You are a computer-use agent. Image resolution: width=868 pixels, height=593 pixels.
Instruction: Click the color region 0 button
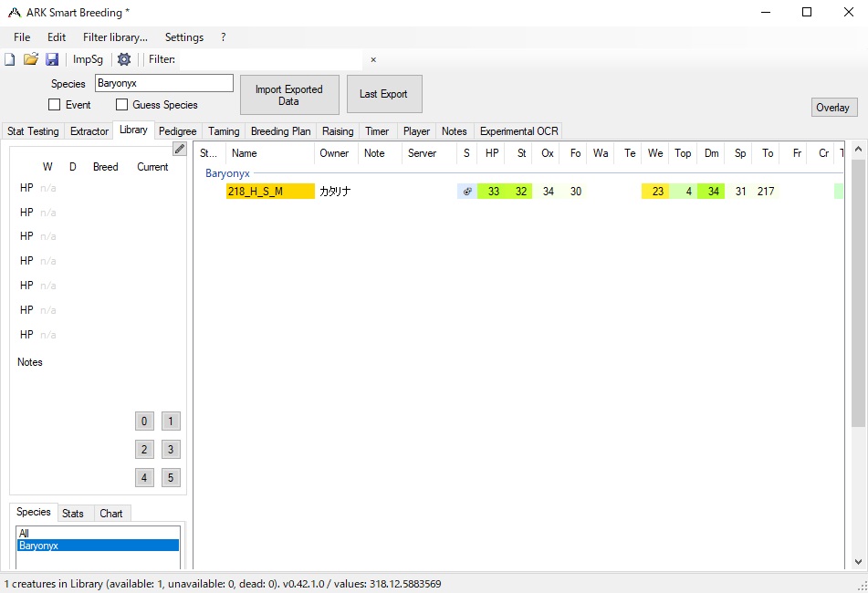tap(144, 421)
